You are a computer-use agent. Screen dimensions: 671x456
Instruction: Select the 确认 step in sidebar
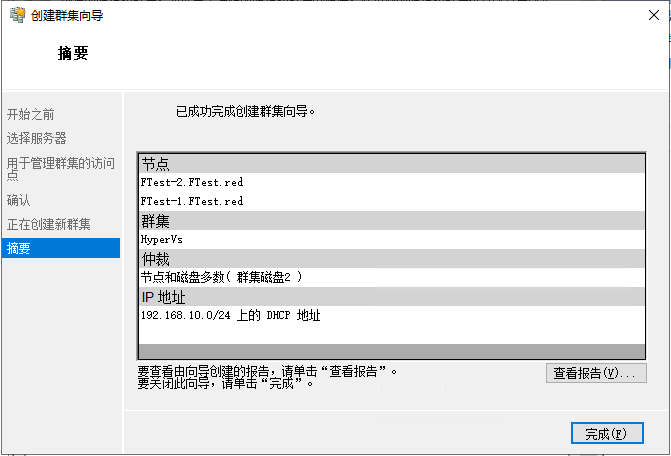tap(18, 200)
